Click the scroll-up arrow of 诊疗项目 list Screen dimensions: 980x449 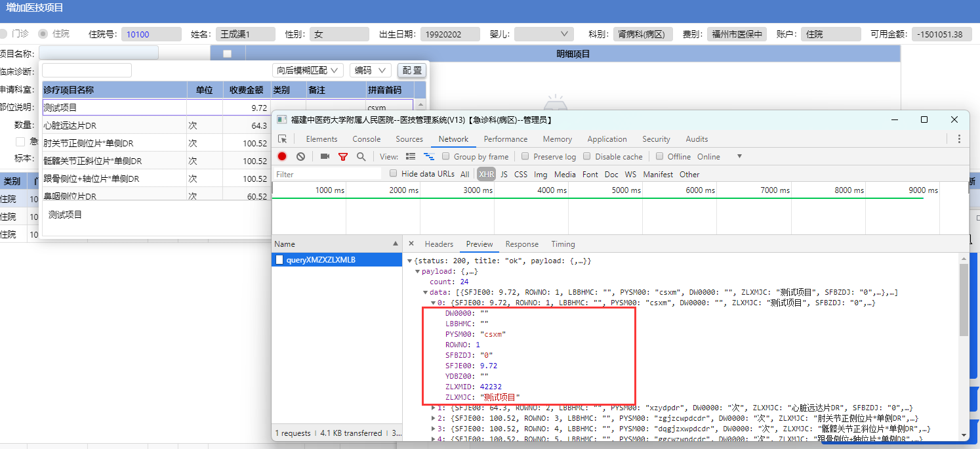(x=420, y=105)
